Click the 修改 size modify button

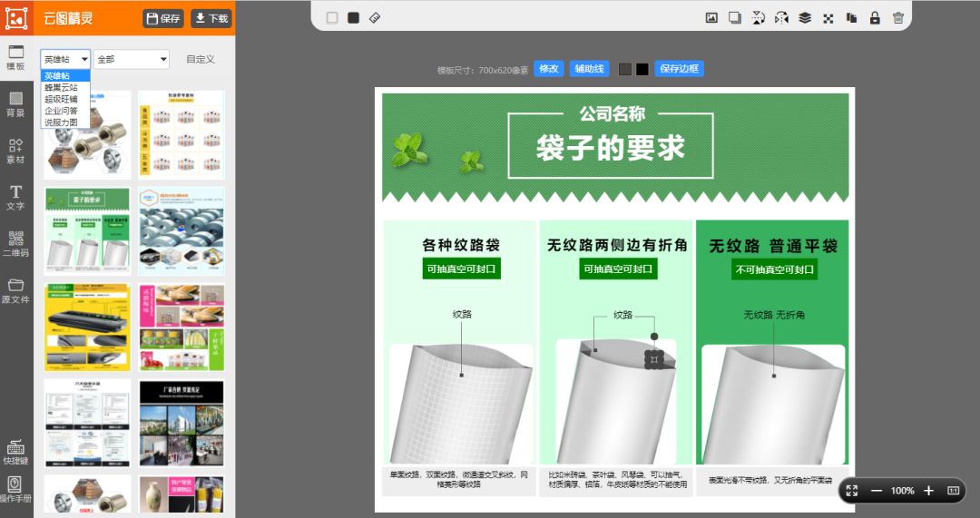549,69
